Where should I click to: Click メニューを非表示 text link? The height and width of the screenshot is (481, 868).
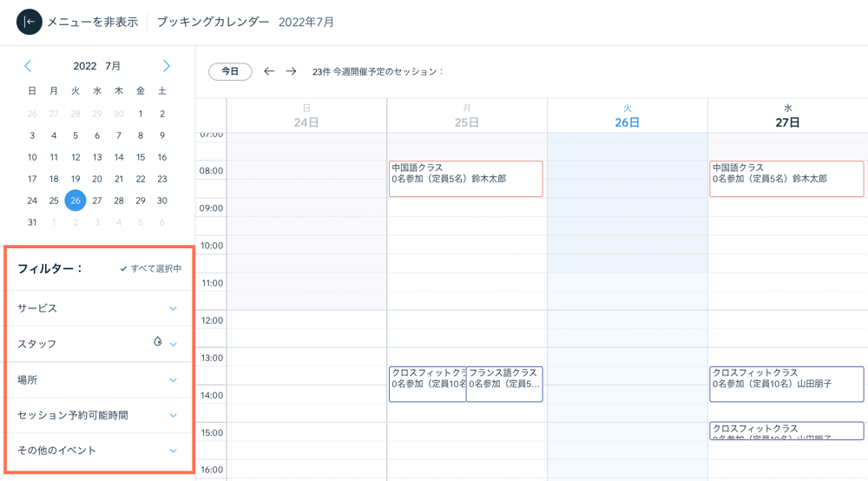92,22
